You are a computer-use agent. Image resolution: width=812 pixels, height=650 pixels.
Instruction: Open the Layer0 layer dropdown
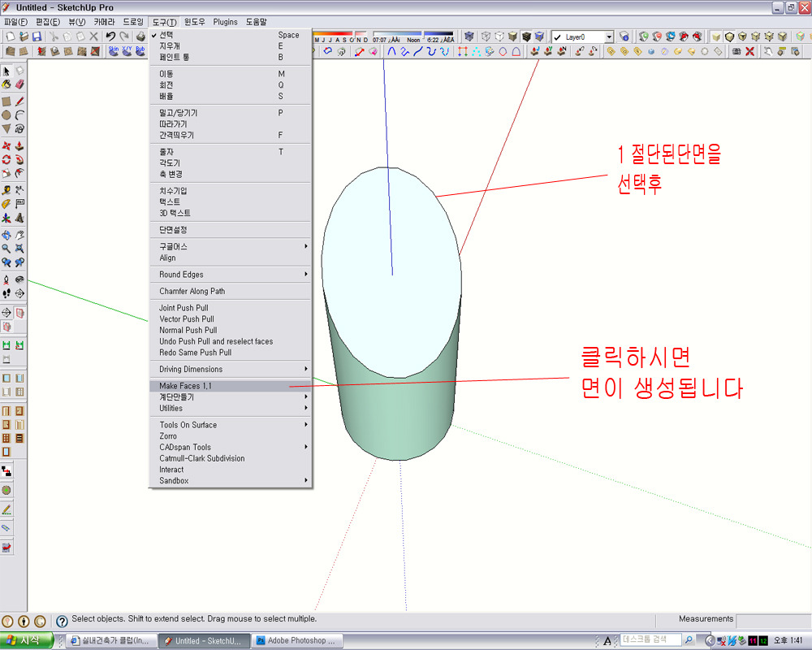pos(608,37)
